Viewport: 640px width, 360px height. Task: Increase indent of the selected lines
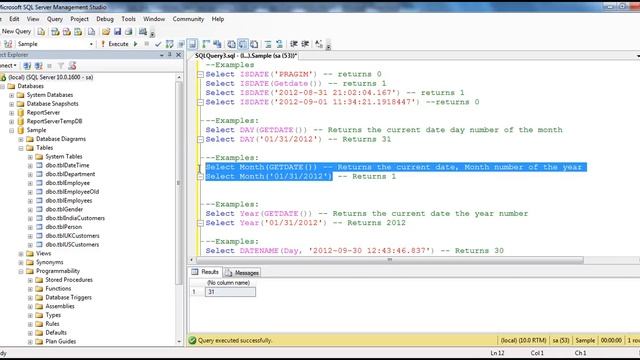coord(305,44)
